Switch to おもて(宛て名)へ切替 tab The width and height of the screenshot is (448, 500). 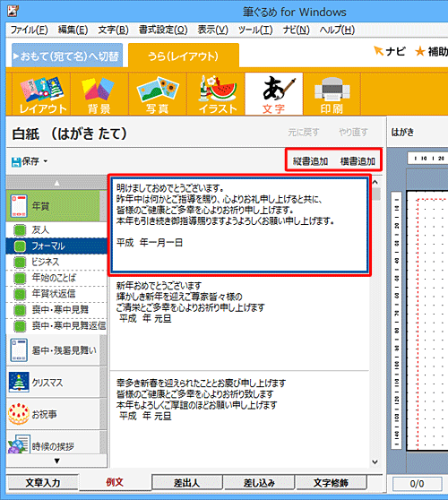[67, 56]
